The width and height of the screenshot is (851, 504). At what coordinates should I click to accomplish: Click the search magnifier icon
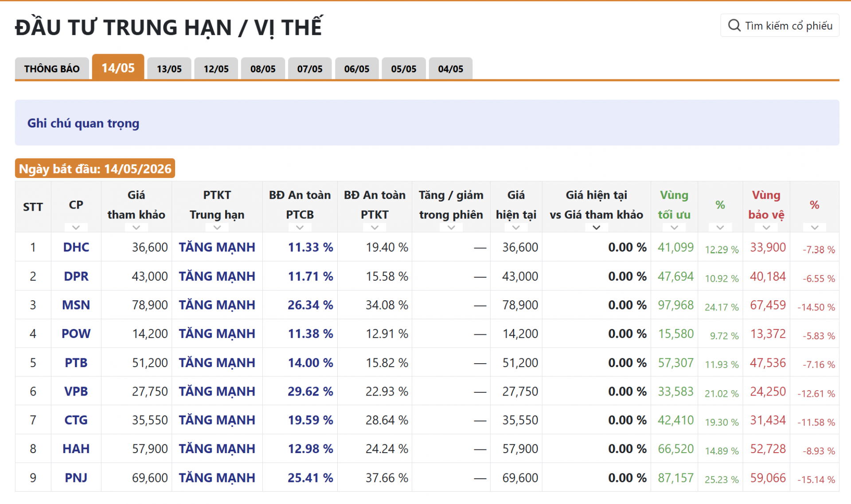point(734,25)
